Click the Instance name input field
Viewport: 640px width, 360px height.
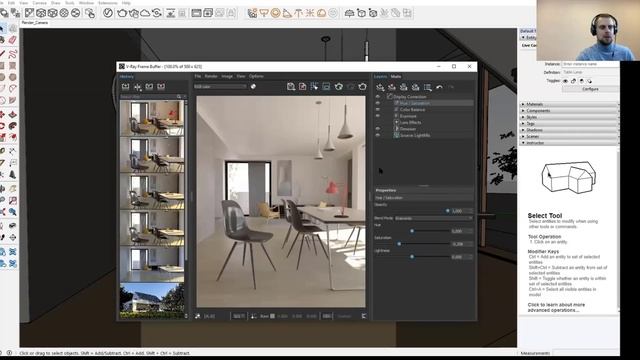click(x=590, y=64)
